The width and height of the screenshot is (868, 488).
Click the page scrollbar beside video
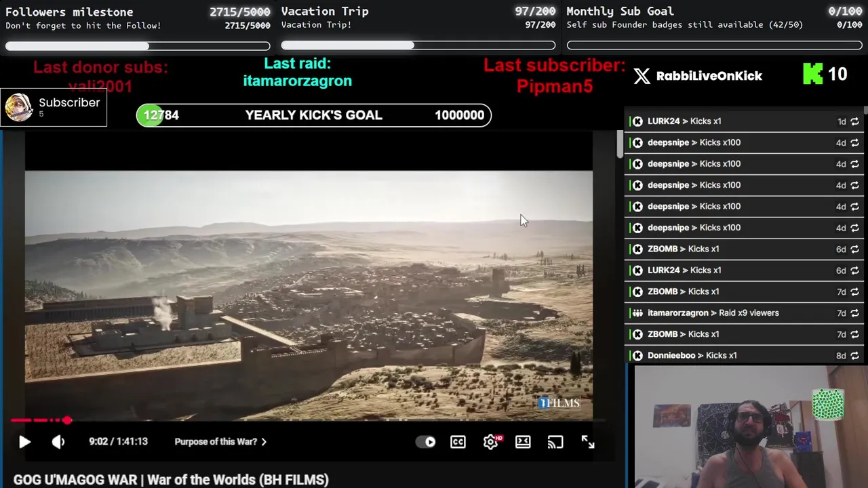(x=620, y=145)
